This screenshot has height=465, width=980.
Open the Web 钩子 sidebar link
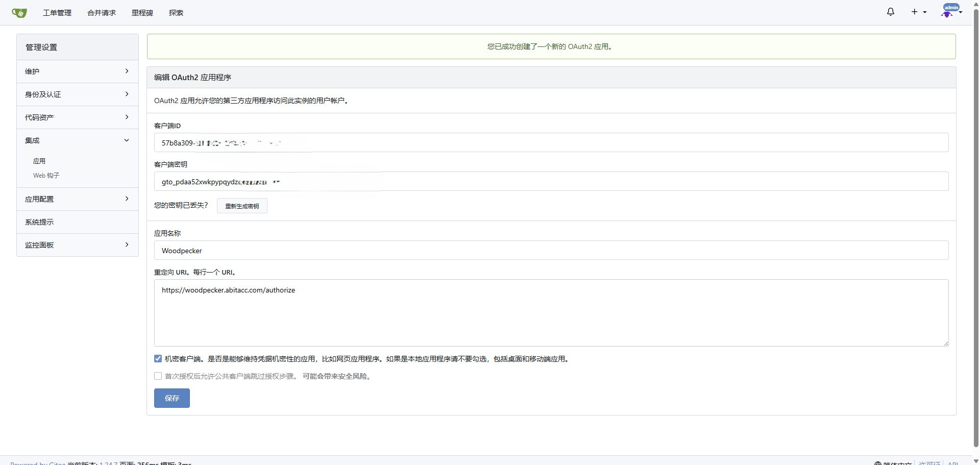pos(46,176)
